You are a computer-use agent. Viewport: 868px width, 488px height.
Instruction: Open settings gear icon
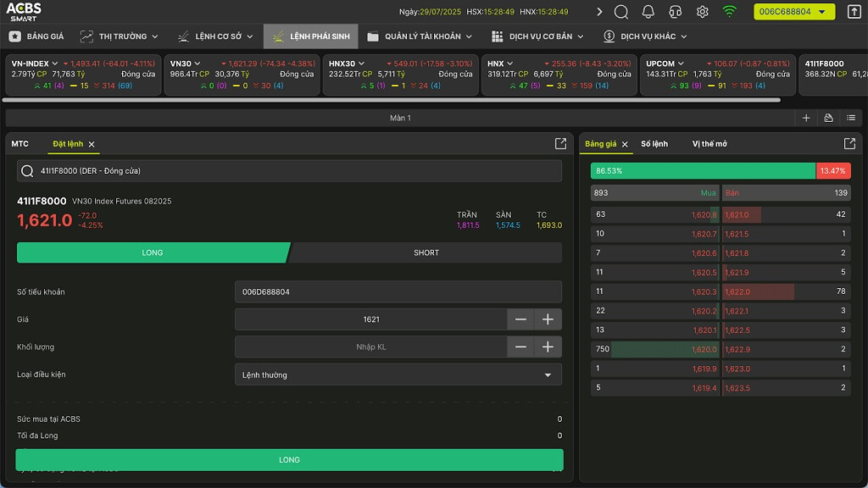[x=702, y=12]
